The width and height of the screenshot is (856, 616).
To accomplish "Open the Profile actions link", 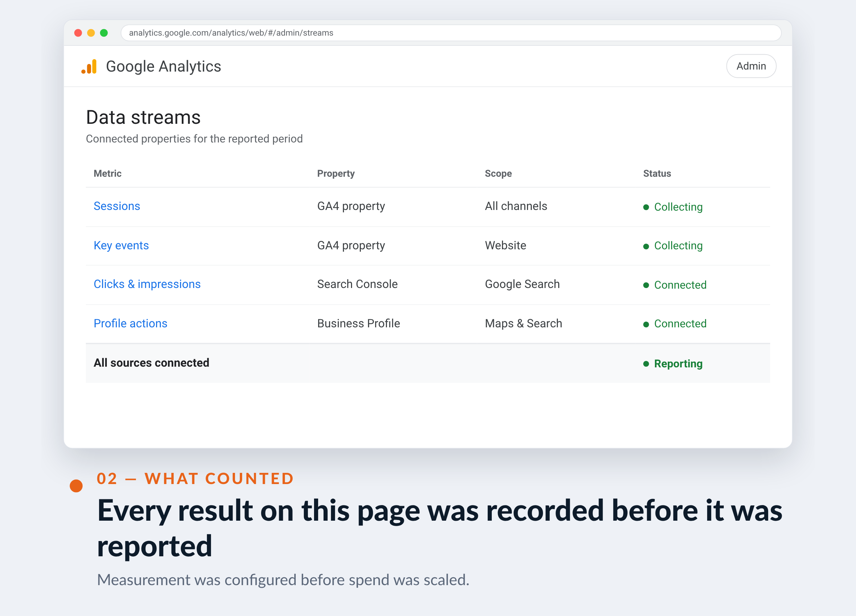I will point(130,324).
